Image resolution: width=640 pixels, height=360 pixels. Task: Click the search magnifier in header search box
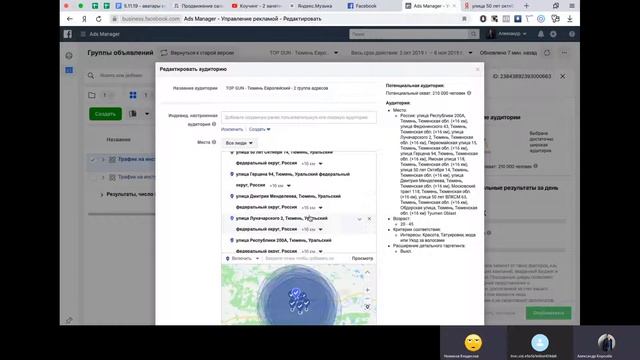pyautogui.click(x=473, y=34)
